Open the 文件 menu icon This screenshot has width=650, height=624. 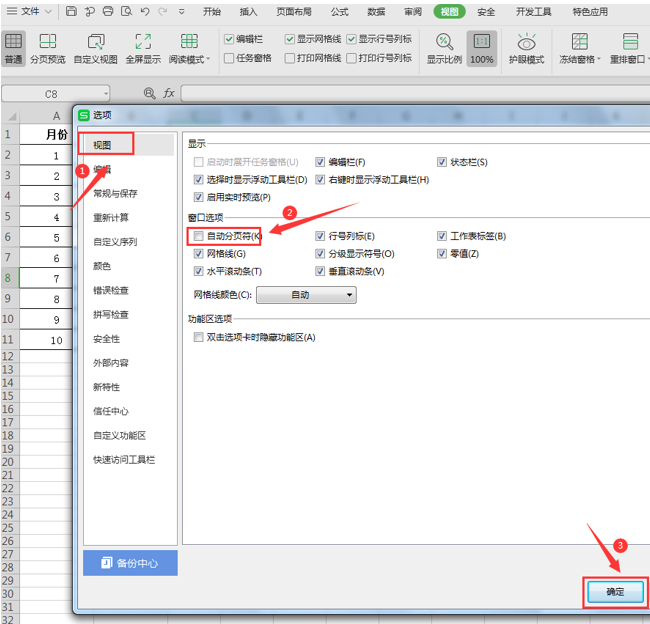12,11
